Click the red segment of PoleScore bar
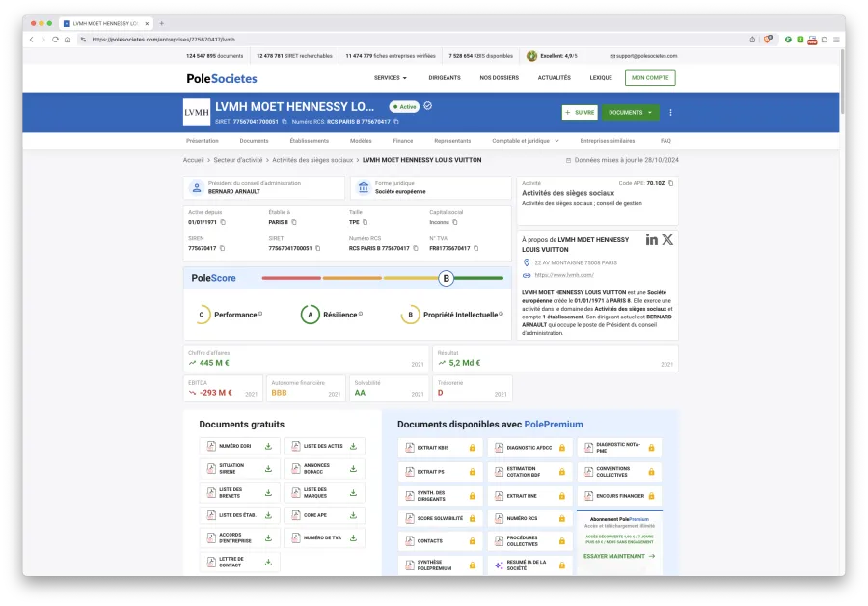The image size is (868, 606). [x=291, y=278]
